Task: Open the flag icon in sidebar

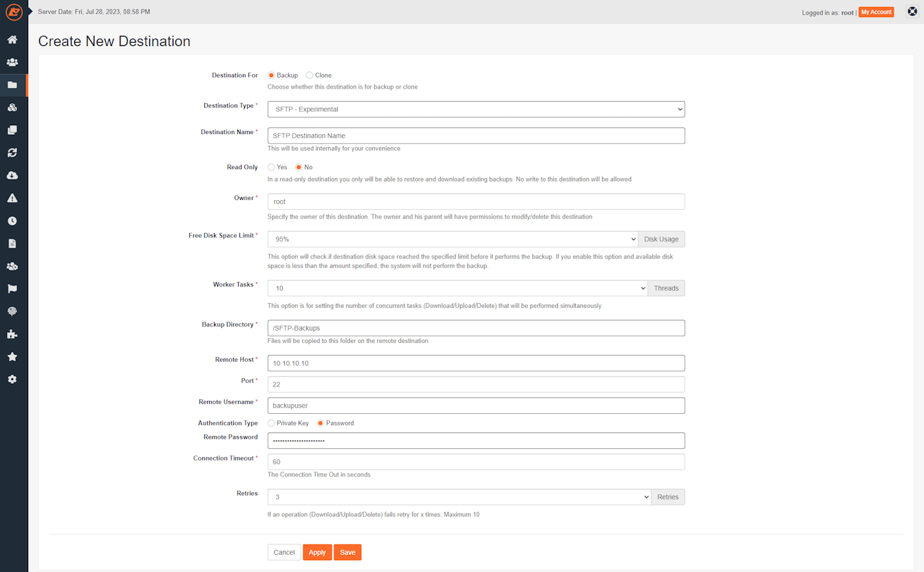Action: tap(12, 289)
